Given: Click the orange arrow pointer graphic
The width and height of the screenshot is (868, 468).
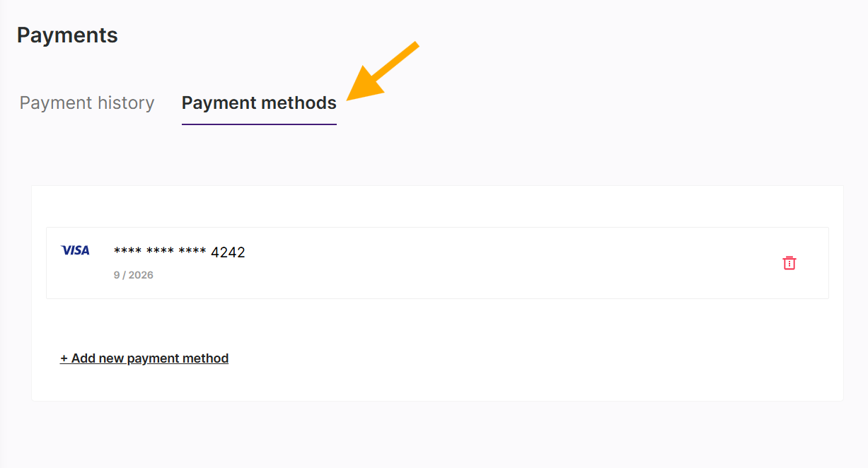Looking at the screenshot, I should pos(382,72).
